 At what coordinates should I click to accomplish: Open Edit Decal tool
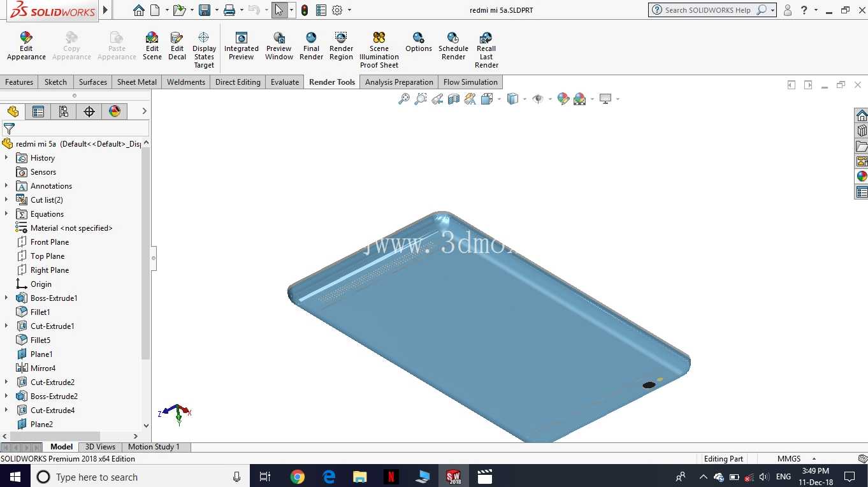click(x=177, y=47)
